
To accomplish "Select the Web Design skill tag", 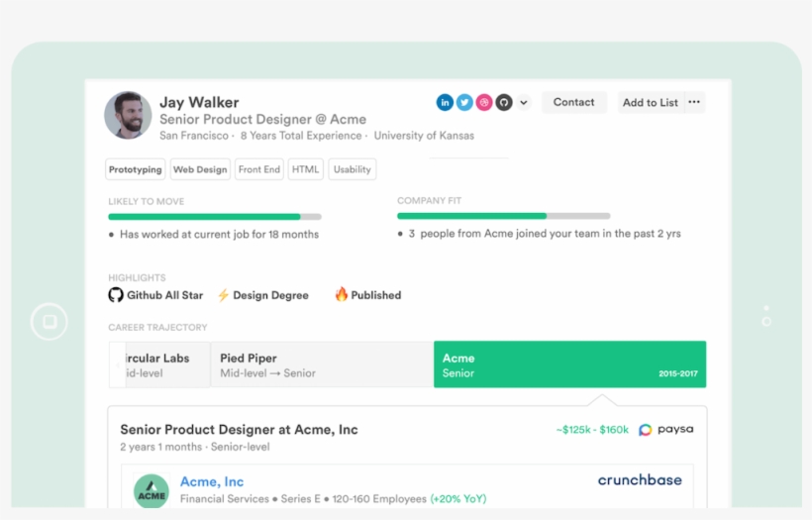I will (200, 169).
